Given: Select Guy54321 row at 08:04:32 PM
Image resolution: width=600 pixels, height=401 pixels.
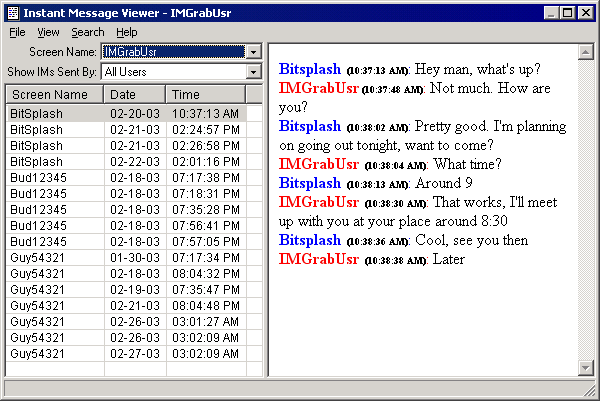Looking at the screenshot, I should click(126, 274).
